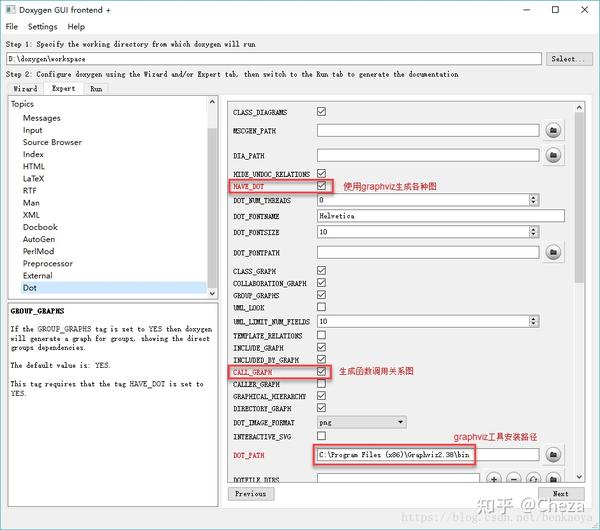Increase DOT_NUM_THREADS spinner value
This screenshot has height=530, width=600.
coord(533,197)
